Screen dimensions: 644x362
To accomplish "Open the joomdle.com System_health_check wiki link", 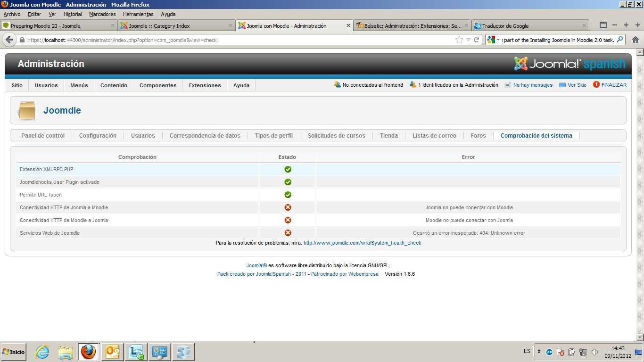I will click(x=362, y=243).
